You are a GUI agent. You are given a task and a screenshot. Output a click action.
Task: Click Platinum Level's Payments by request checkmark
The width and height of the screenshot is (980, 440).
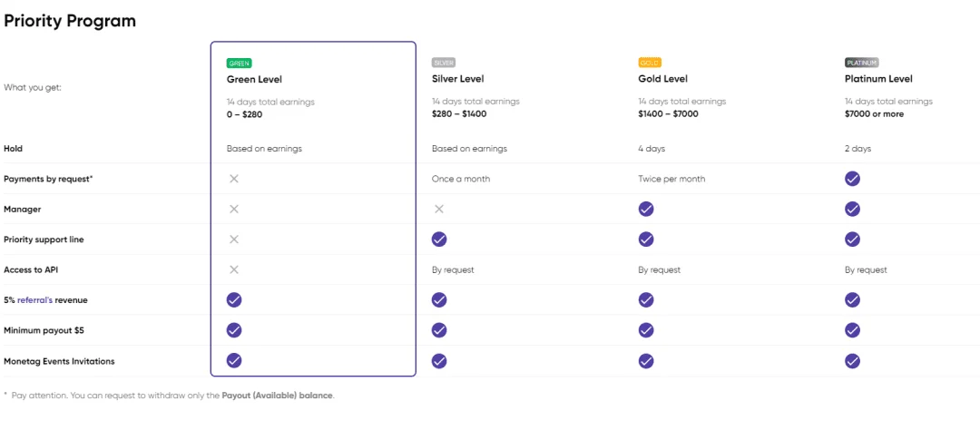[x=852, y=179]
